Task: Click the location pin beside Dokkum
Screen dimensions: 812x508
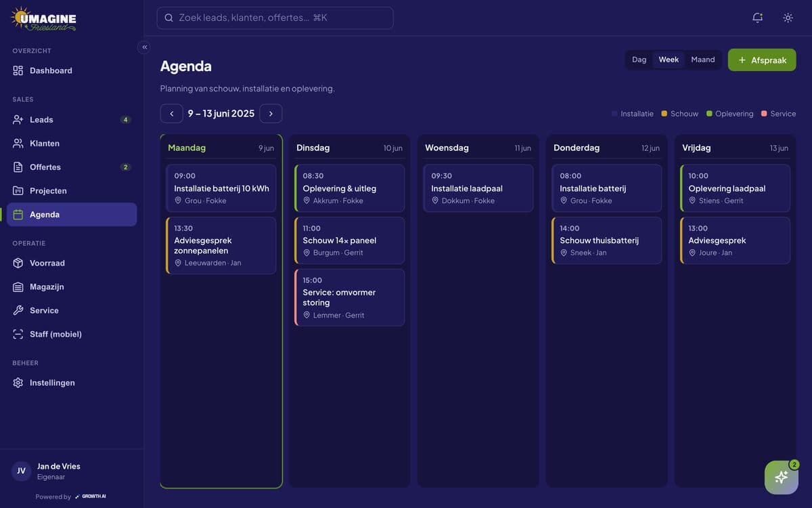Action: [435, 200]
